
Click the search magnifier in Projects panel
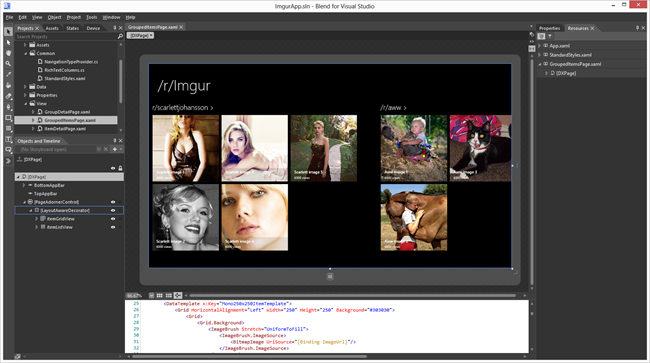(x=120, y=36)
